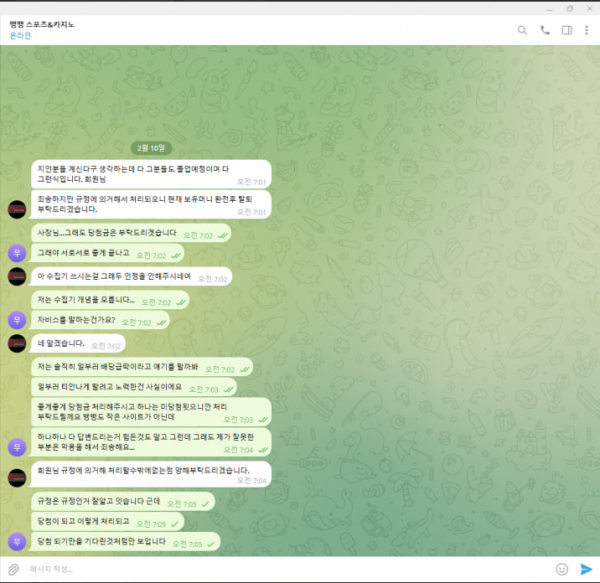Select message "자비스를 말하는건가요?"
Image resolution: width=600 pixels, height=583 pixels.
[100, 320]
